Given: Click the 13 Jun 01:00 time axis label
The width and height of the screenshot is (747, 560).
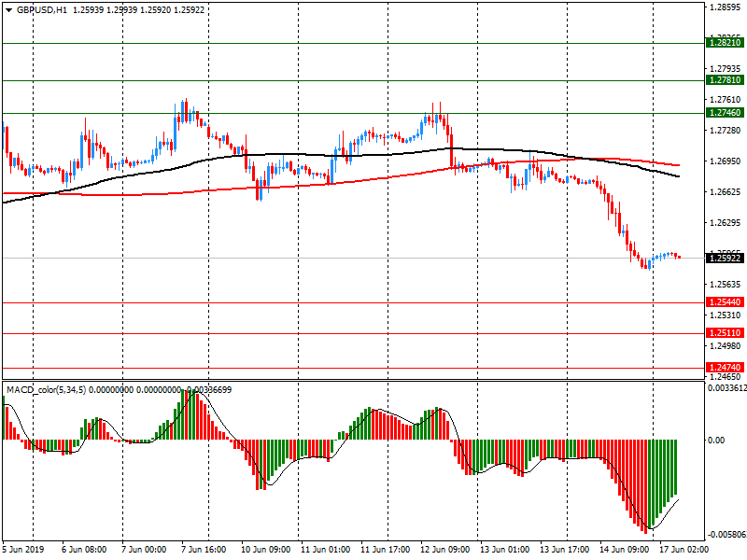Looking at the screenshot, I should tap(505, 550).
